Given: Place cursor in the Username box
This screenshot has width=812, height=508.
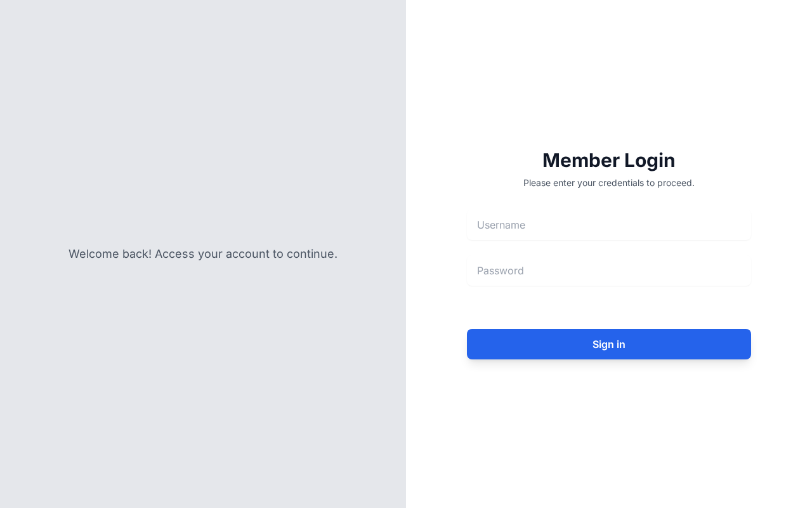Looking at the screenshot, I should 609,225.
